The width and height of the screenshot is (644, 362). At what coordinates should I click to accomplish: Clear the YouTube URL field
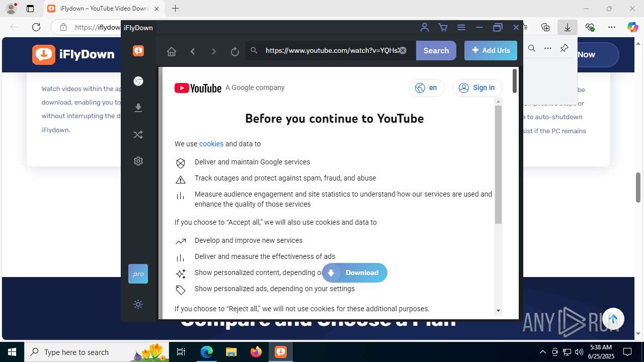403,50
